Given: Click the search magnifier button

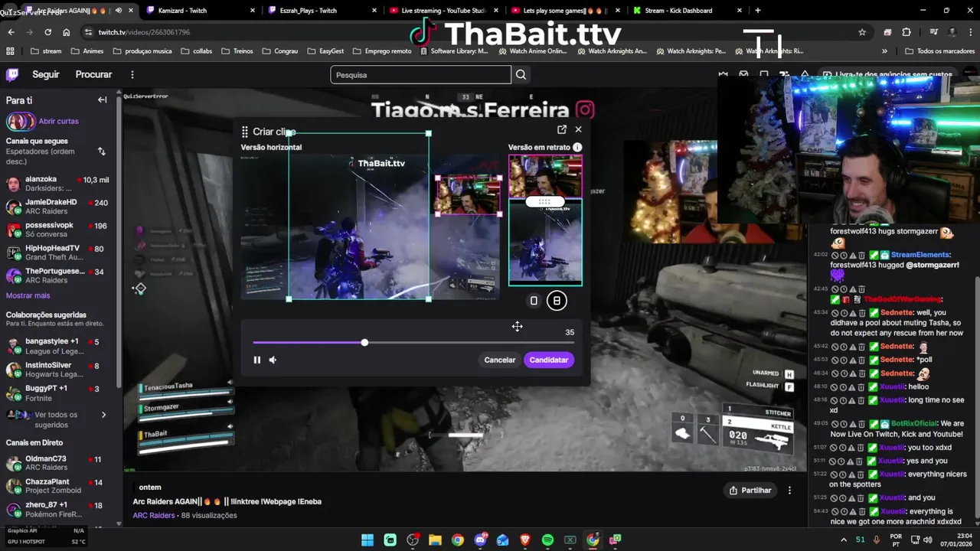Looking at the screenshot, I should coord(521,74).
